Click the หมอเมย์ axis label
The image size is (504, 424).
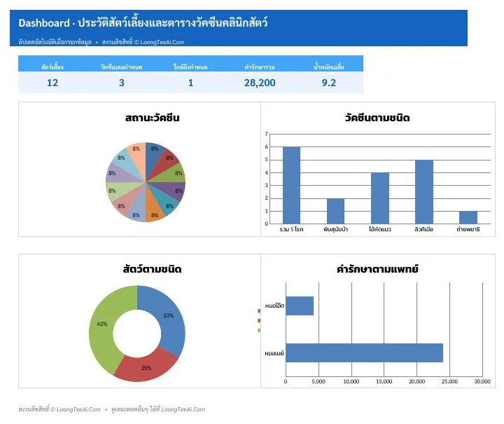coord(274,353)
